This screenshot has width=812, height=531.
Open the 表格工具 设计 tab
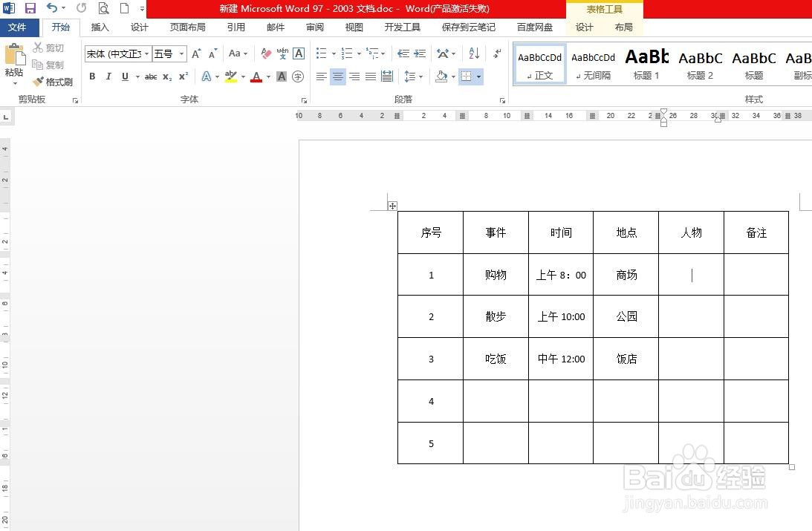(x=584, y=27)
